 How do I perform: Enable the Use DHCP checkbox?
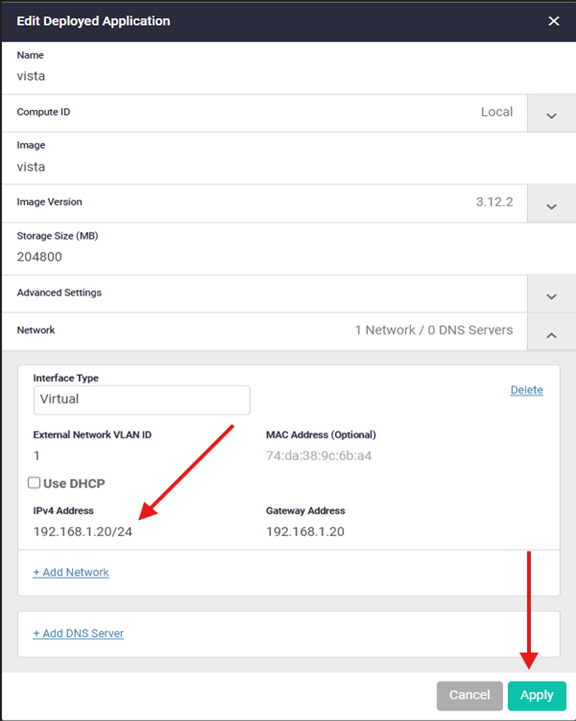pos(34,483)
